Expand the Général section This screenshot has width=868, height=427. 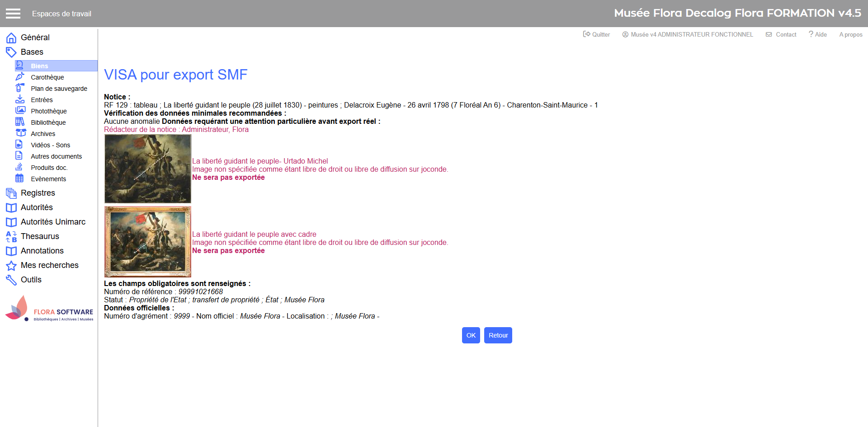(x=35, y=38)
